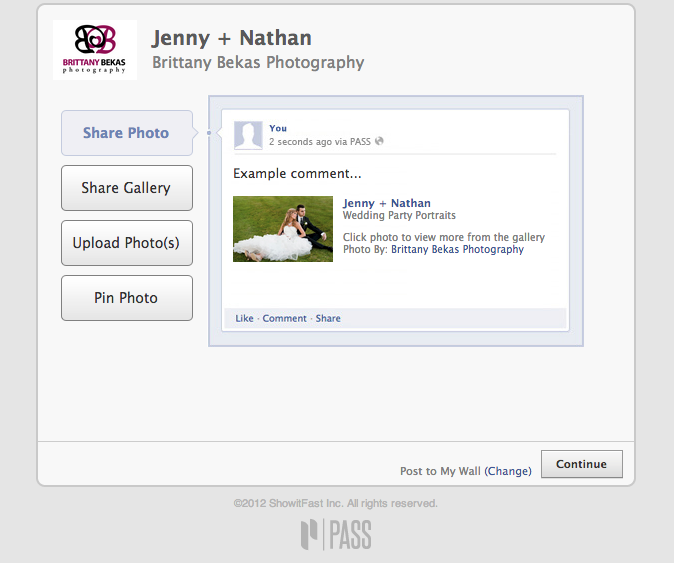This screenshot has height=563, width=674.
Task: Click the Share link under the post
Action: [x=328, y=319]
